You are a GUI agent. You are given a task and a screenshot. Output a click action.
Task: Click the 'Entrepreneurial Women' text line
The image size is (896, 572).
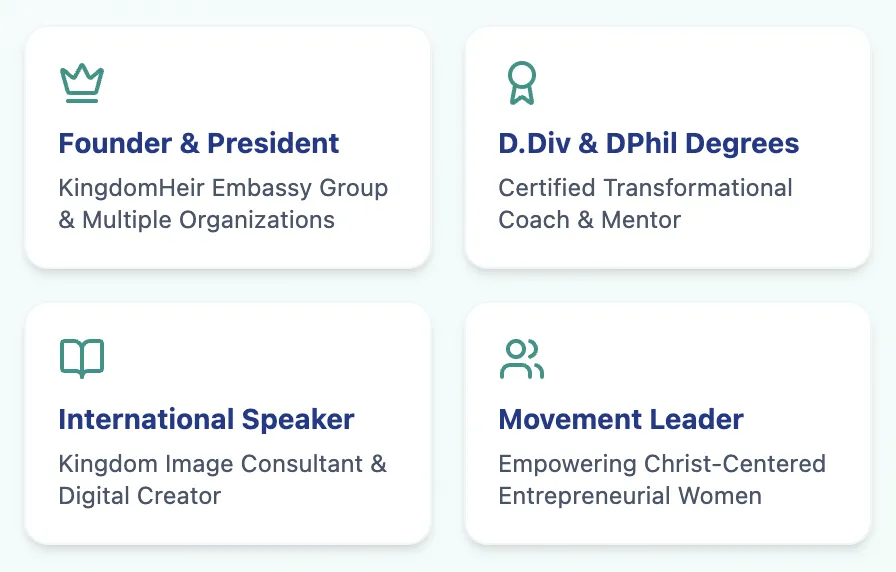[x=630, y=496]
